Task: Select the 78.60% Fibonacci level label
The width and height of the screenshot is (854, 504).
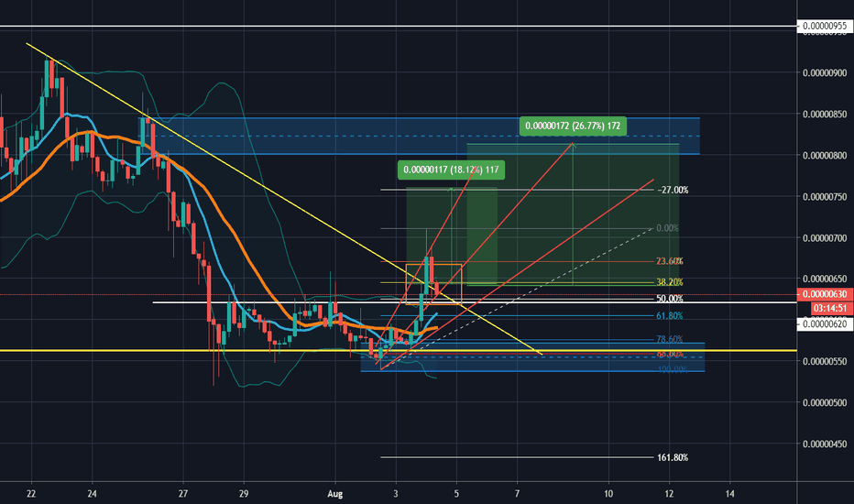Action: click(670, 339)
